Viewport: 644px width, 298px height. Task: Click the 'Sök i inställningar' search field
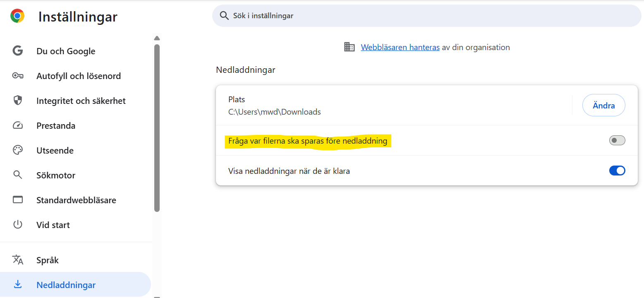click(x=426, y=16)
